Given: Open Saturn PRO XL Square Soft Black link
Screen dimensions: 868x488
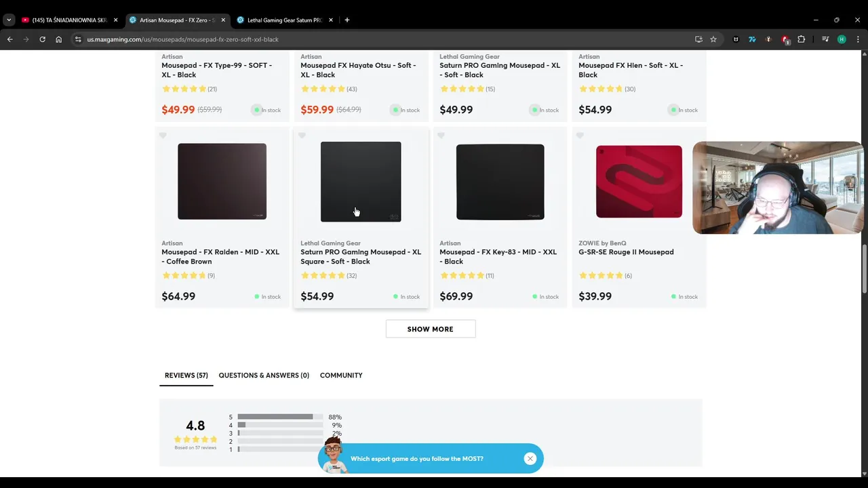Looking at the screenshot, I should [x=361, y=256].
